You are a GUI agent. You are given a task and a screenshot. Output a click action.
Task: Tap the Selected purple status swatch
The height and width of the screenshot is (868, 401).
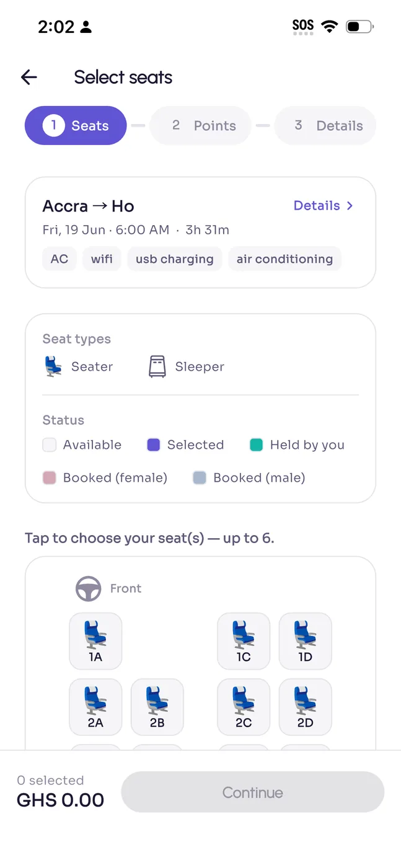coord(154,445)
